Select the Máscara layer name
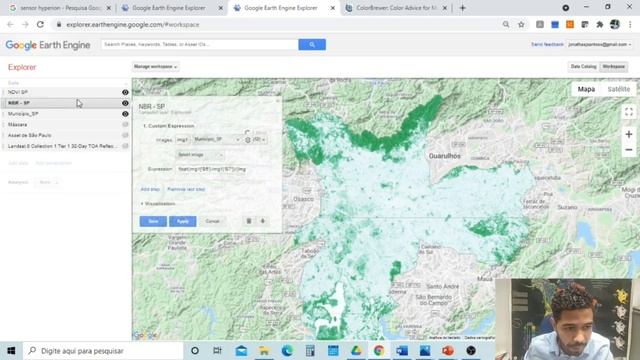Image resolution: width=640 pixels, height=360 pixels. (x=18, y=124)
